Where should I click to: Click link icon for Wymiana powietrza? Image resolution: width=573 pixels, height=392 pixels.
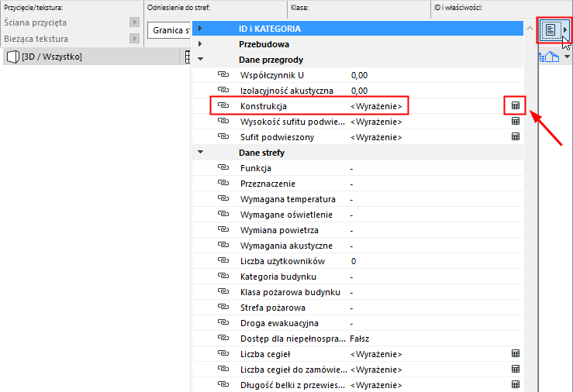(x=223, y=229)
